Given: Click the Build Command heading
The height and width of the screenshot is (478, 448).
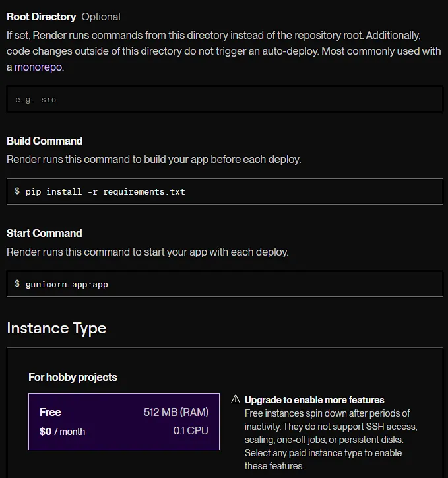Looking at the screenshot, I should pyautogui.click(x=44, y=141).
